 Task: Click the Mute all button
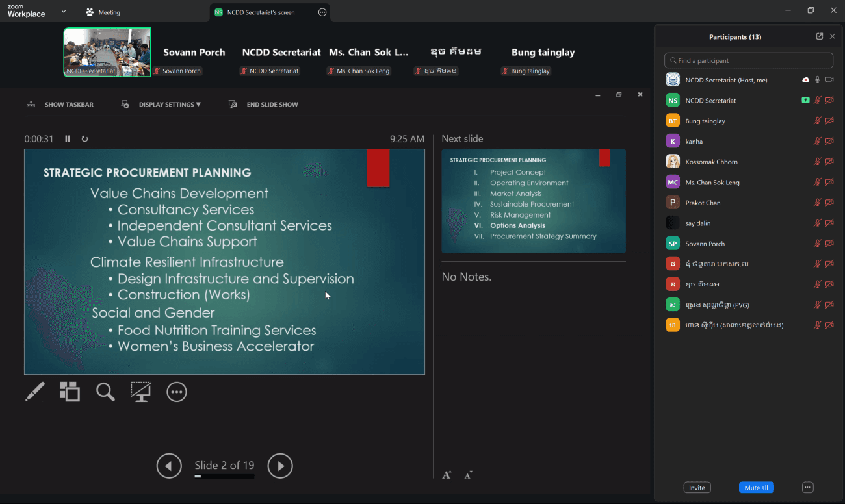[x=756, y=488]
